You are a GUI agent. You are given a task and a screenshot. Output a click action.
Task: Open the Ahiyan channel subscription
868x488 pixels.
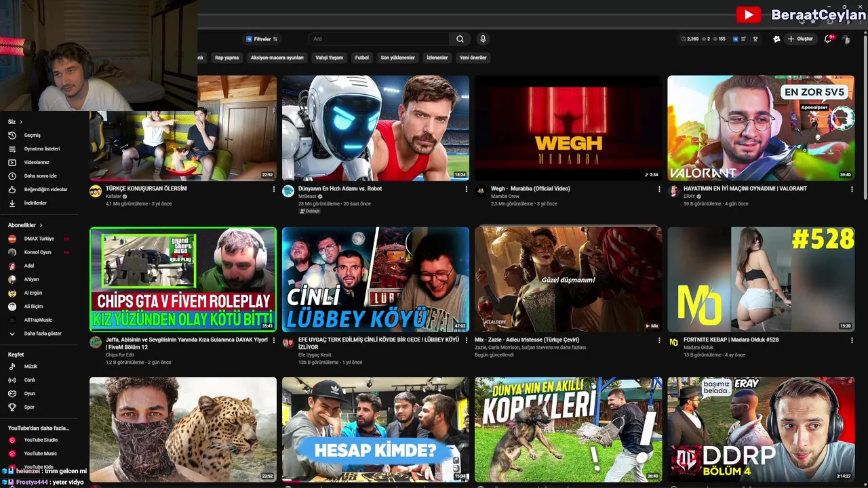[x=31, y=279]
